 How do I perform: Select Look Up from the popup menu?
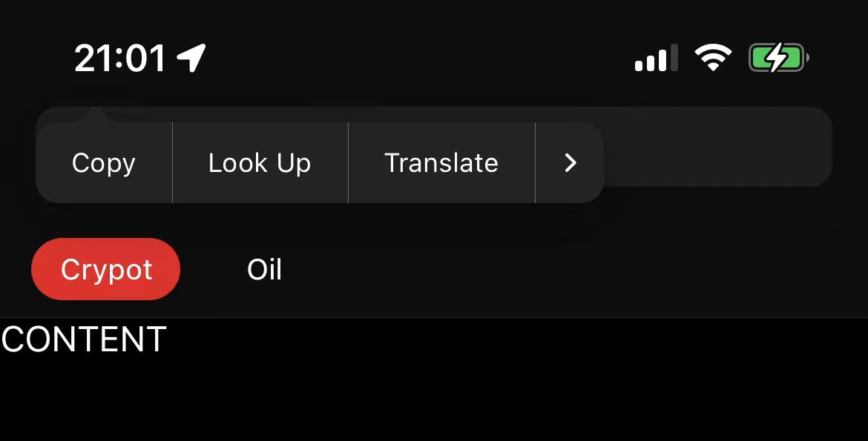(260, 162)
